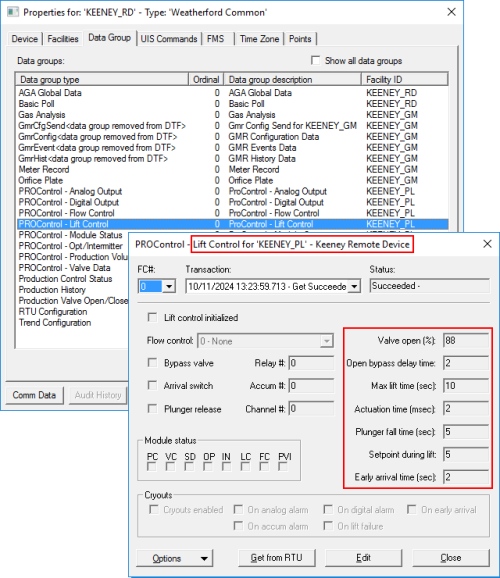The image size is (500, 578).
Task: Toggle the FC module status checkbox
Action: (x=264, y=467)
